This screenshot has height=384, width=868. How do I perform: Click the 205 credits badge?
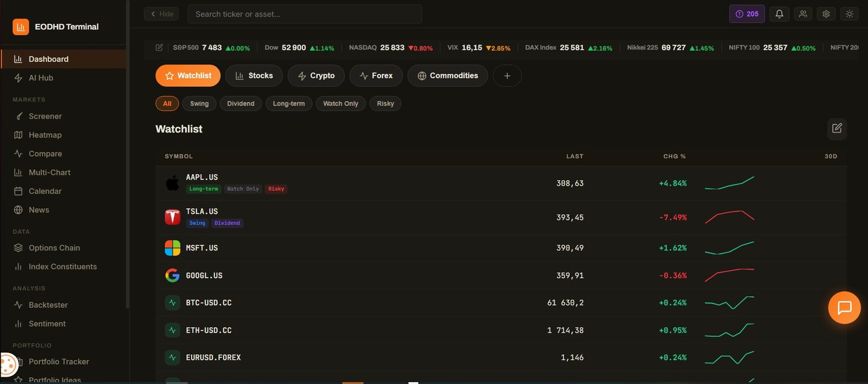747,14
